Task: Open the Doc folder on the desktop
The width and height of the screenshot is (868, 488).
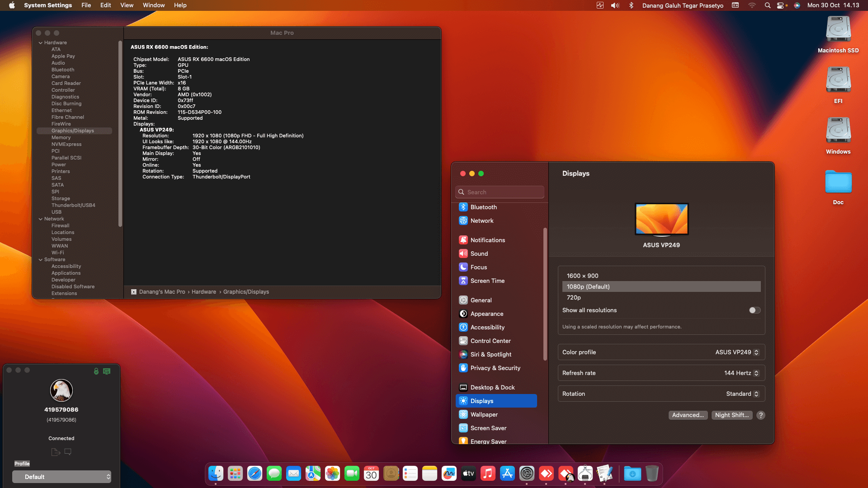Action: [x=838, y=182]
